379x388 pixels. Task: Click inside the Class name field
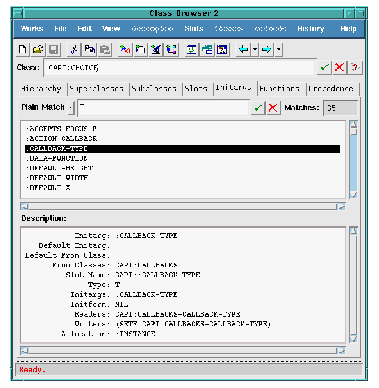coord(179,68)
